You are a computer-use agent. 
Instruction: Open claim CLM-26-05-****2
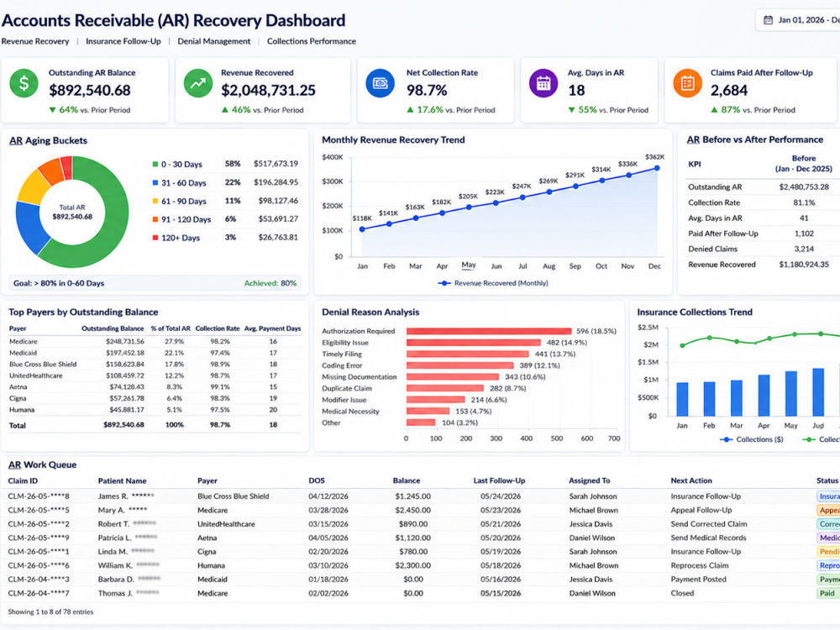point(39,524)
